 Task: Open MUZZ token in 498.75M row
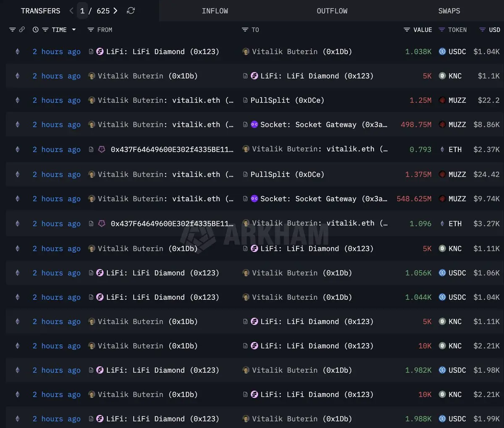pos(453,125)
